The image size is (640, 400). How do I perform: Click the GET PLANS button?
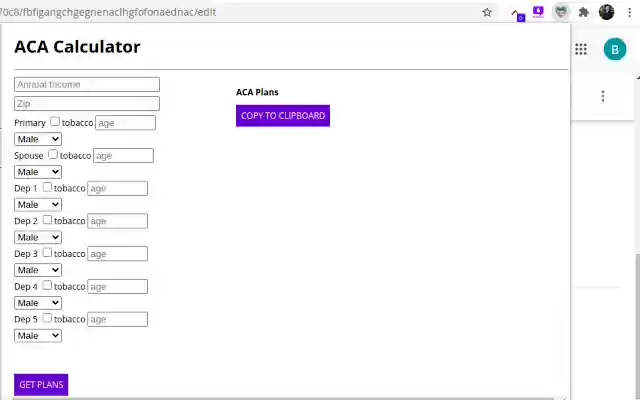pos(41,384)
